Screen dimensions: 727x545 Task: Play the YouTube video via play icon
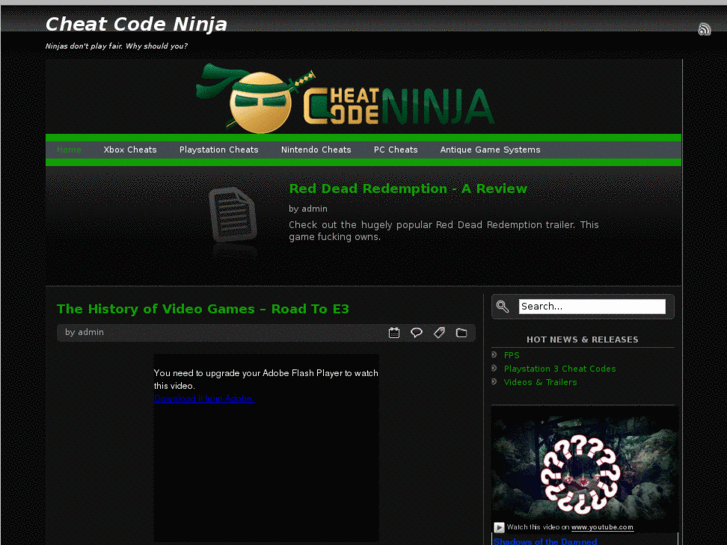(499, 527)
